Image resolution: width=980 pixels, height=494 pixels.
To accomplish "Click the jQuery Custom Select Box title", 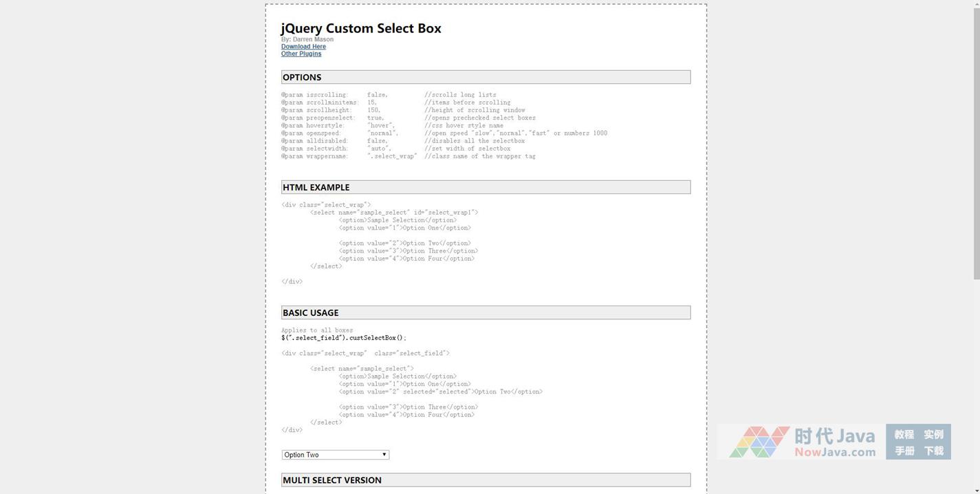I will click(361, 28).
